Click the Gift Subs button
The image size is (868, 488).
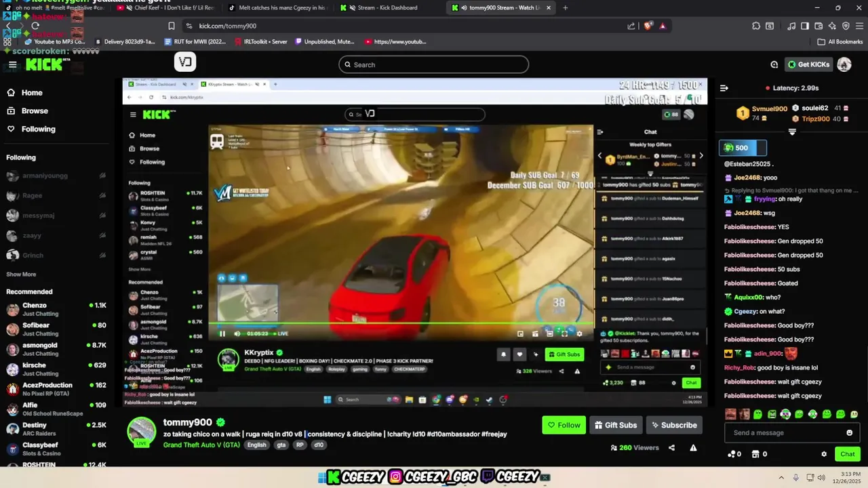(616, 426)
